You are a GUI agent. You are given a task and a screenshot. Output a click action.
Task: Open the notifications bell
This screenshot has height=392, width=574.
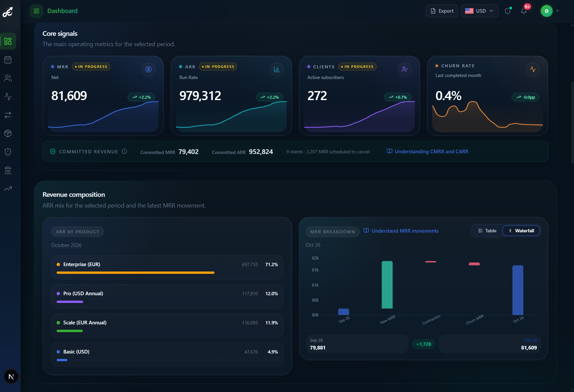click(x=524, y=11)
